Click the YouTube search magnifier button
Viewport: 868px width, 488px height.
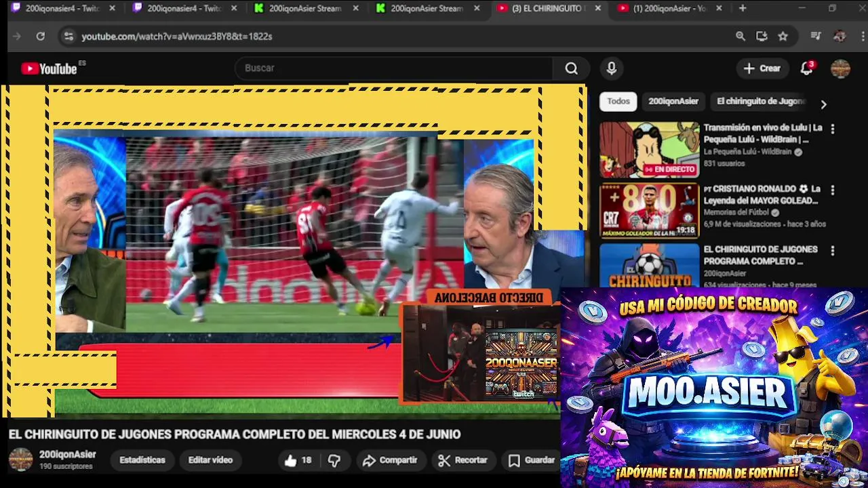[572, 68]
